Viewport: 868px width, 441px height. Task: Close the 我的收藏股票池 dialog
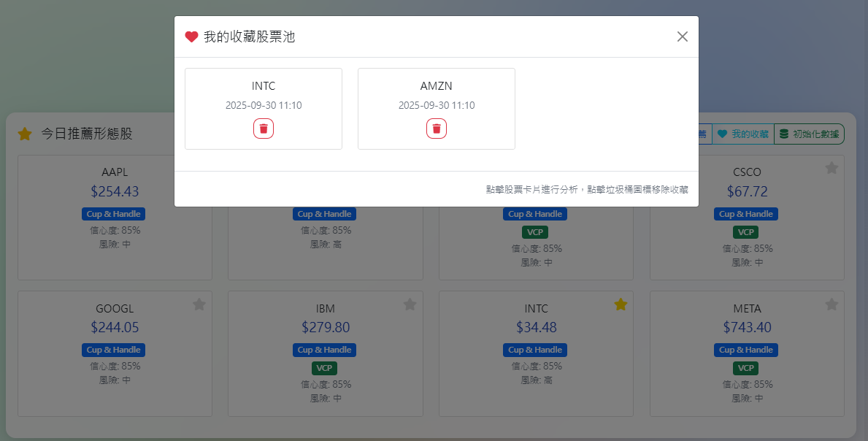coord(682,37)
